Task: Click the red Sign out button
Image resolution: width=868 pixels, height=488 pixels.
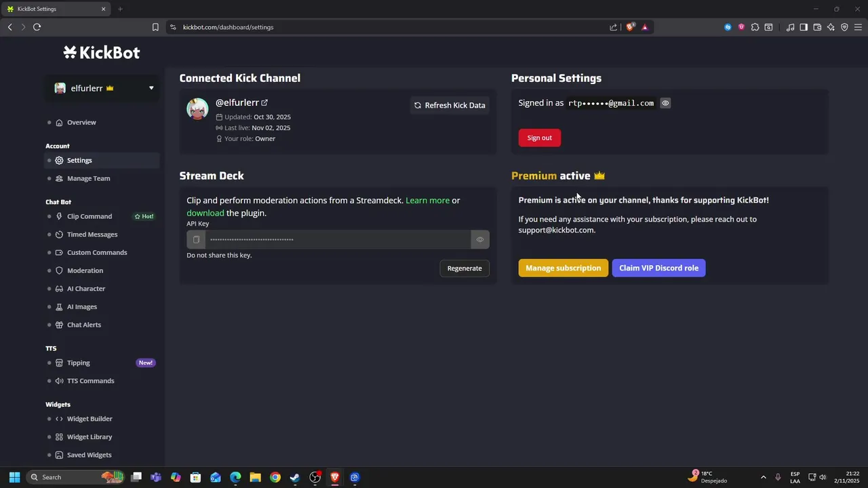Action: coord(540,138)
